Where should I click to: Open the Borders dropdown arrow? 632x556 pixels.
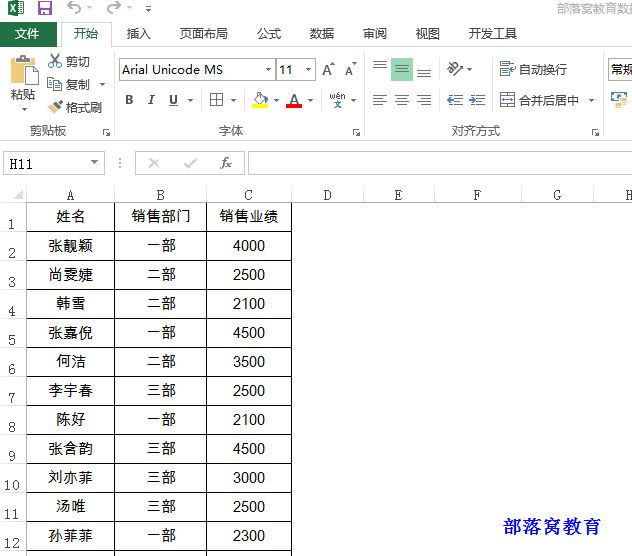[233, 100]
